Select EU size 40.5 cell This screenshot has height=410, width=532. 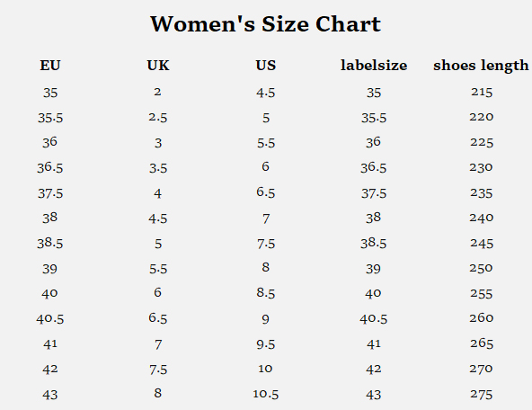pyautogui.click(x=50, y=318)
